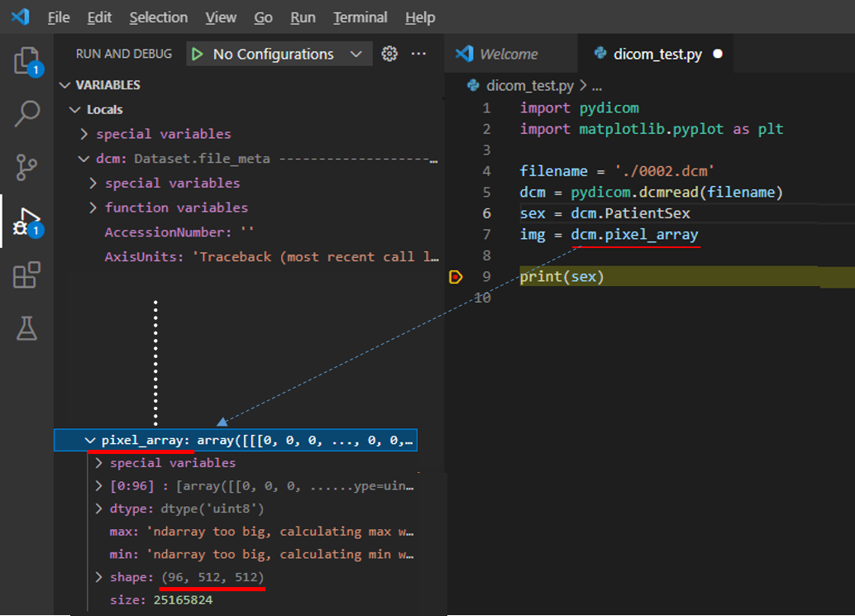Click 'PatientSex' in line 6

tap(647, 213)
